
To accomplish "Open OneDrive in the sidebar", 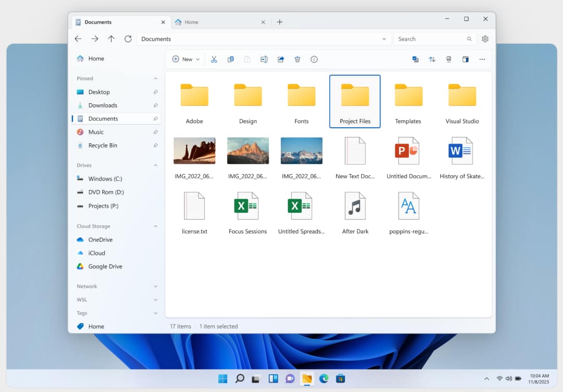I will click(x=100, y=240).
